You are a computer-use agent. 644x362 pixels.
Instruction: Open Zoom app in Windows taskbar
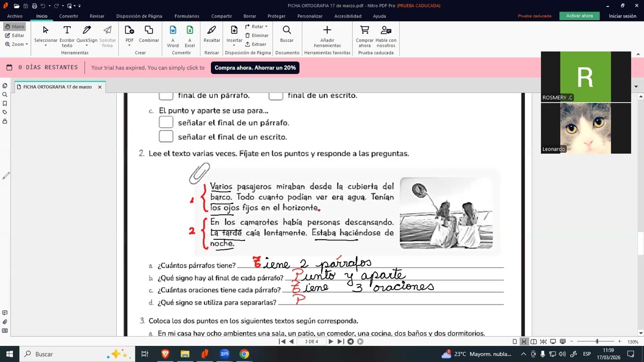coord(224,354)
